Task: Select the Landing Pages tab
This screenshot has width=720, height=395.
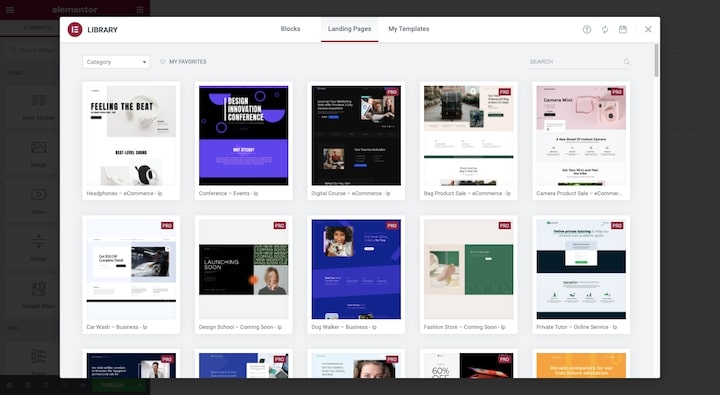Action: point(349,29)
